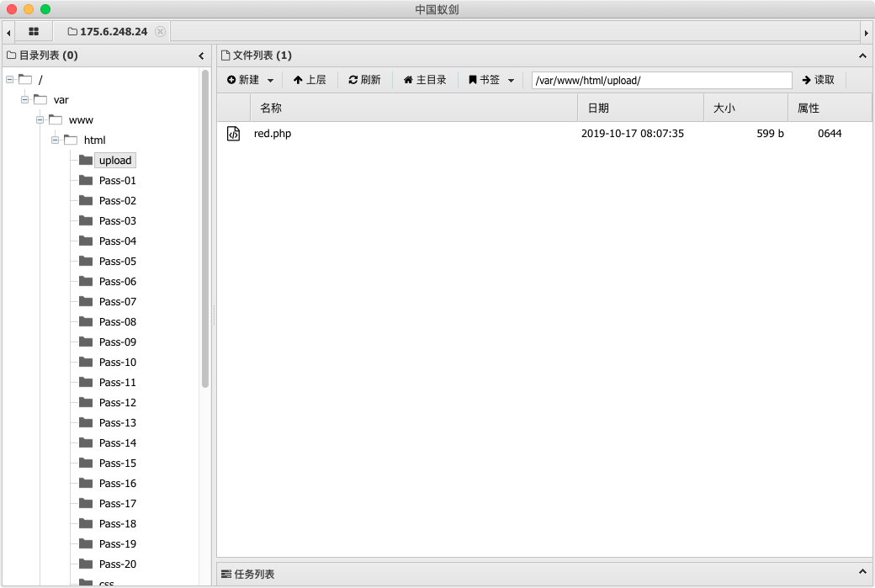Screen dimensions: 875x588
Task: Open the Pass-15 folder
Action: click(x=108, y=463)
